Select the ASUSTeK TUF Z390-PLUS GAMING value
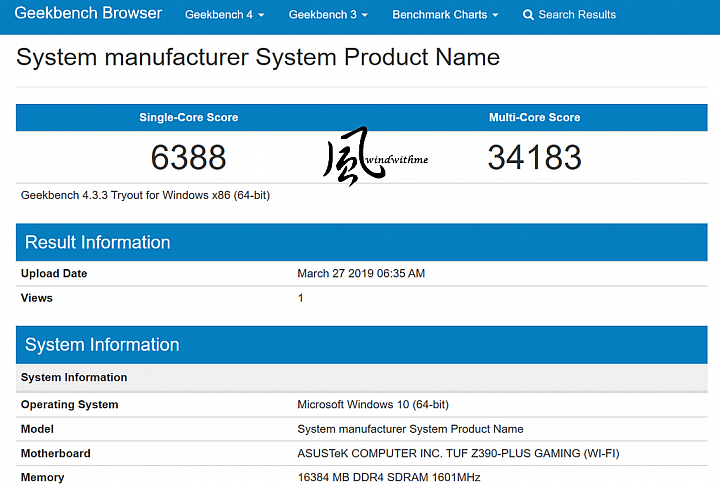The width and height of the screenshot is (720, 484). [458, 453]
